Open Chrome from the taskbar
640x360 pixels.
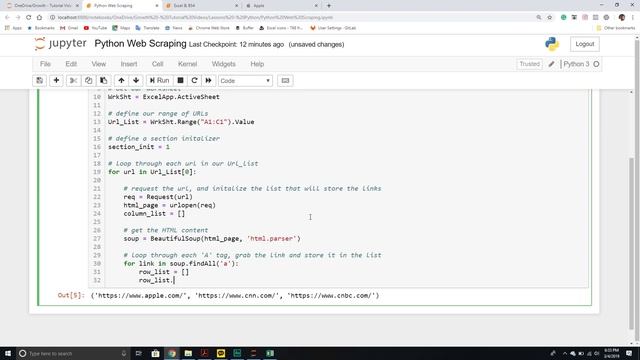172,353
